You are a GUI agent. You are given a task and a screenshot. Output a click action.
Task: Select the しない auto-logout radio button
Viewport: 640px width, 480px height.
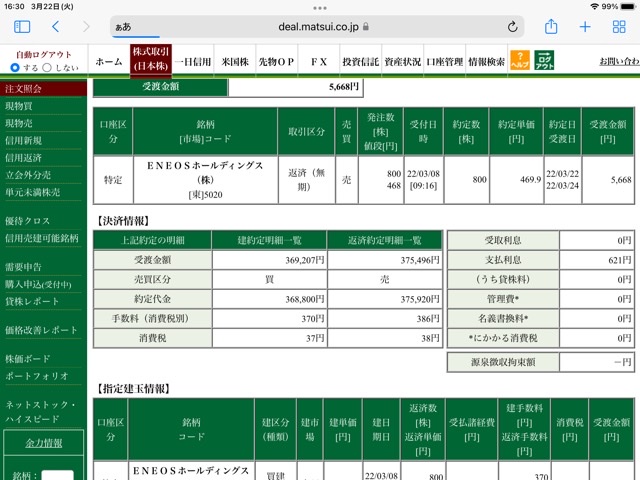coord(47,67)
